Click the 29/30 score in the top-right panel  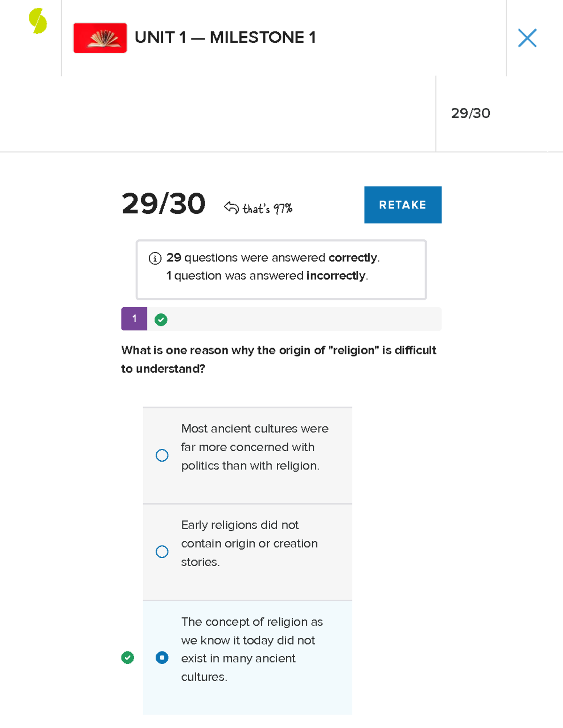pyautogui.click(x=471, y=114)
